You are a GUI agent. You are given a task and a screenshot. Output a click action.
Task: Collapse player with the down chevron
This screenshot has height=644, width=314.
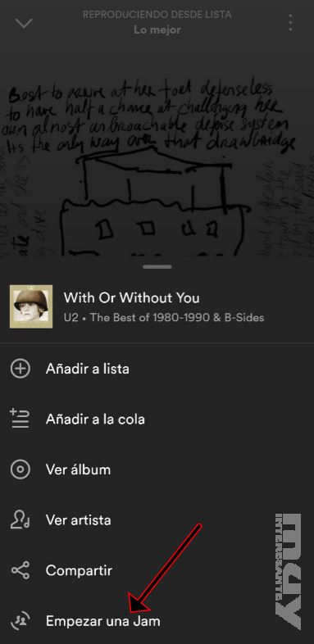24,23
